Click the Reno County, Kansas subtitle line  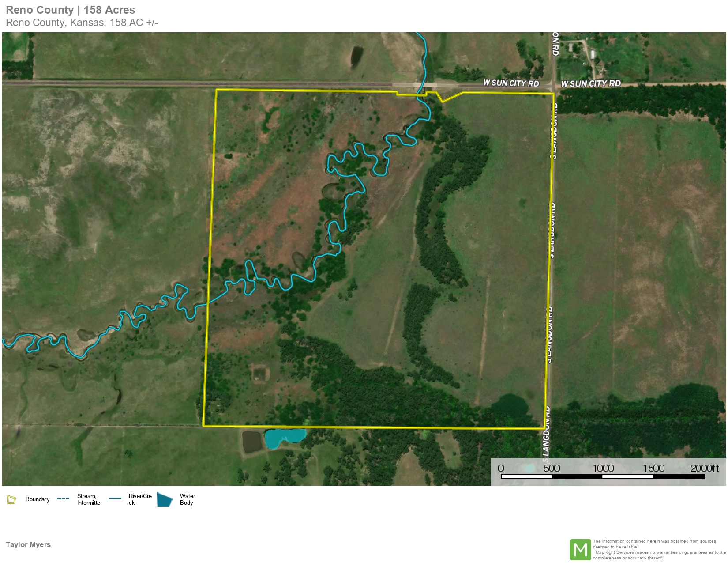82,23
